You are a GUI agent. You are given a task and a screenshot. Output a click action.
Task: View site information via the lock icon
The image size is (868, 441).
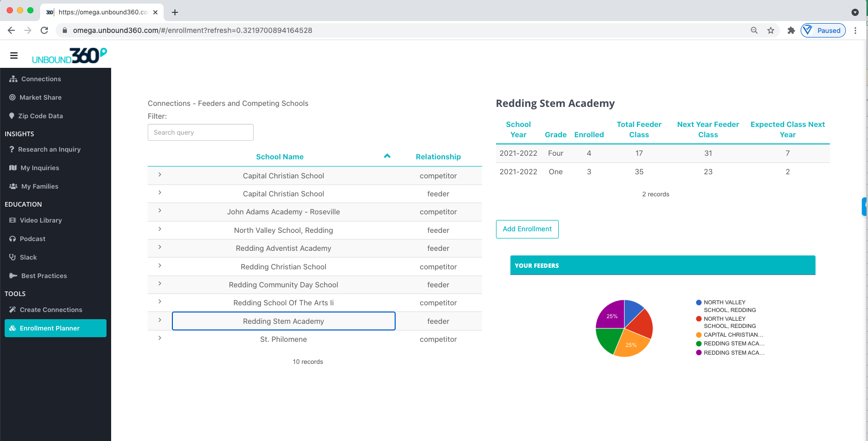(x=65, y=30)
